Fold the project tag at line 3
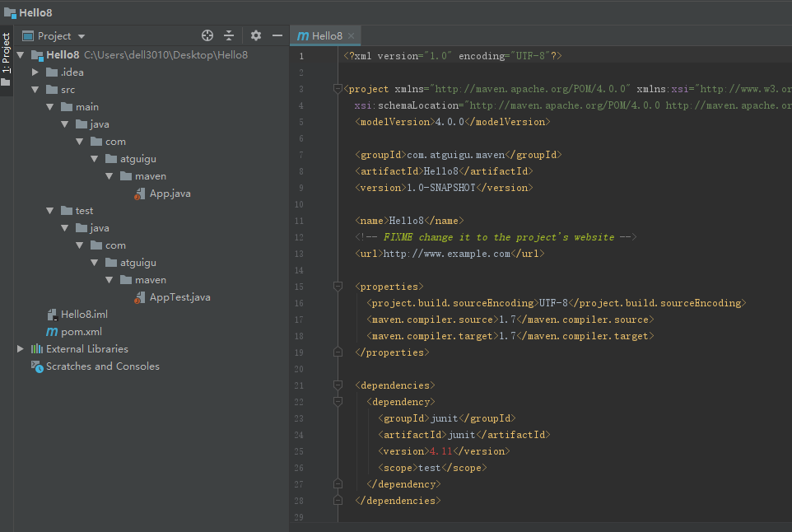Image resolution: width=792 pixels, height=532 pixels. tap(338, 89)
